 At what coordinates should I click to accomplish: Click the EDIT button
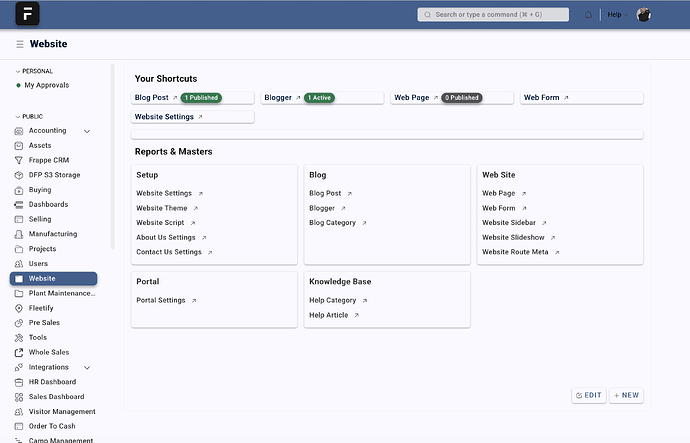click(x=589, y=395)
